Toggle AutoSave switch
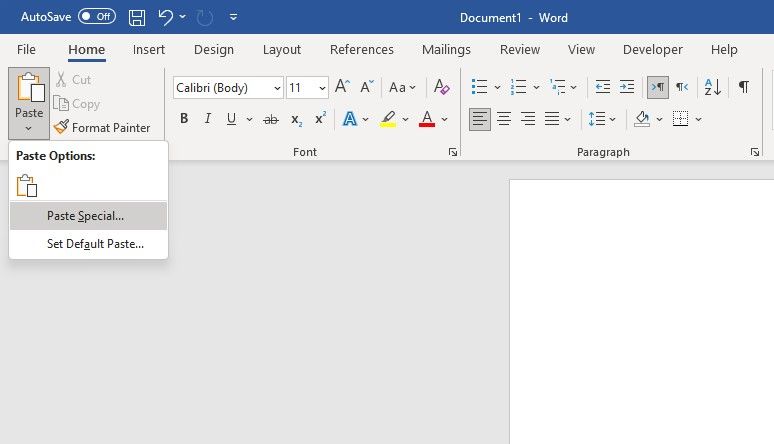This screenshot has width=774, height=444. click(96, 17)
